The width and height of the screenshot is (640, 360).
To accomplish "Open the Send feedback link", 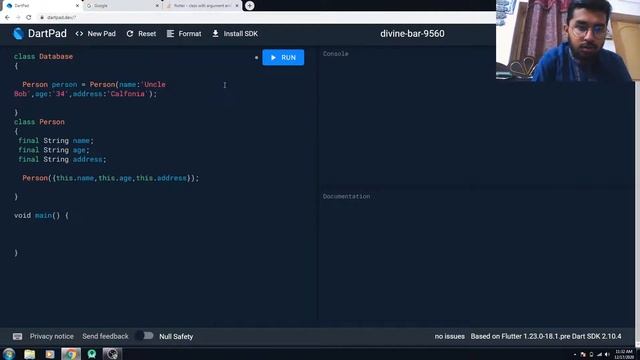I will click(105, 336).
